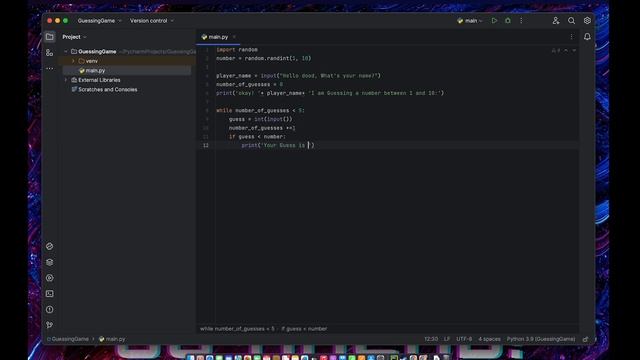Open the Problems tool window icon
Viewport: 640px width, 360px height.
click(49, 309)
